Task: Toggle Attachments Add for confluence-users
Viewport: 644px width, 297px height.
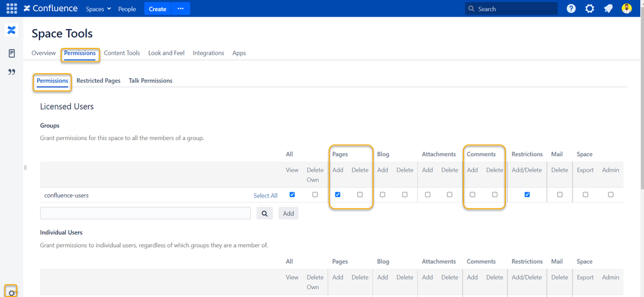Action: click(428, 195)
